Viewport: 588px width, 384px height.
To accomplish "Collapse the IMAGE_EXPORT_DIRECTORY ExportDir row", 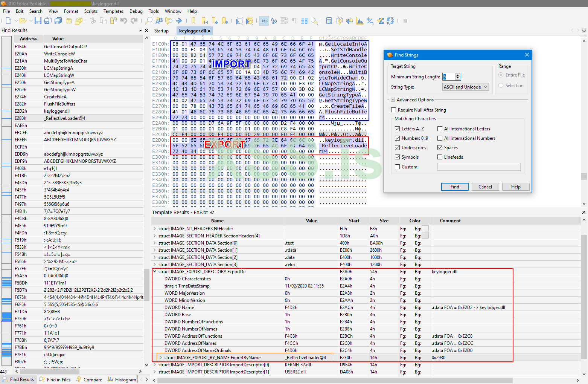I will [155, 272].
